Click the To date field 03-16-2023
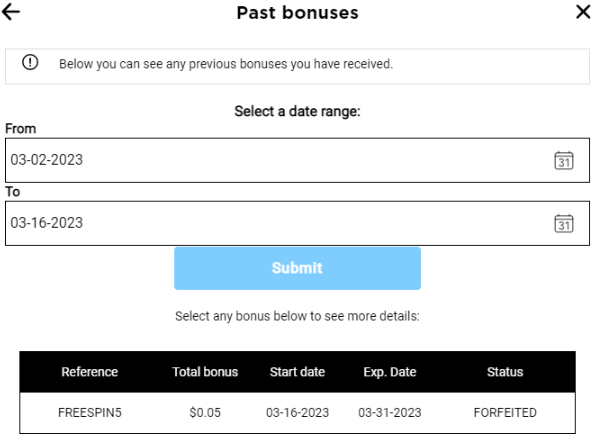The height and width of the screenshot is (442, 591). (x=297, y=223)
